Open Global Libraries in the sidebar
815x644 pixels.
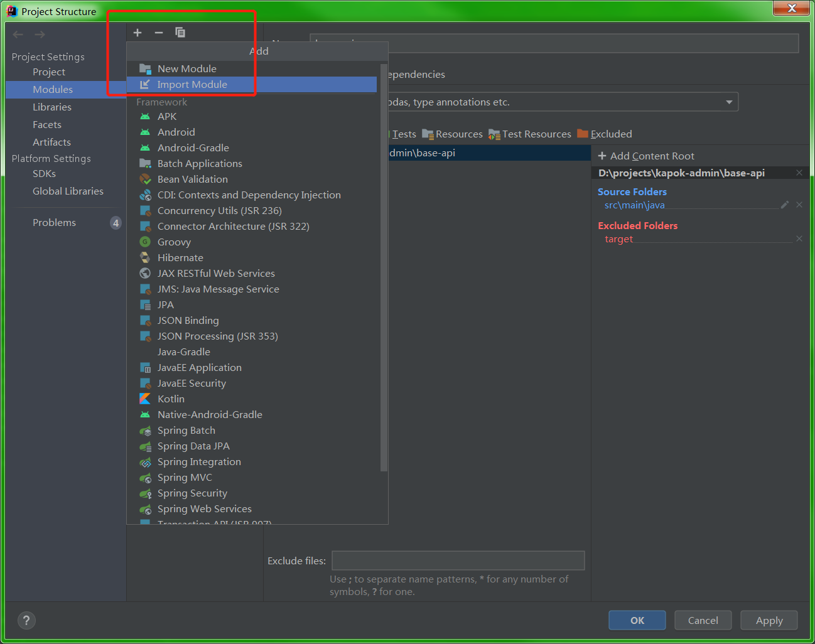coord(66,191)
